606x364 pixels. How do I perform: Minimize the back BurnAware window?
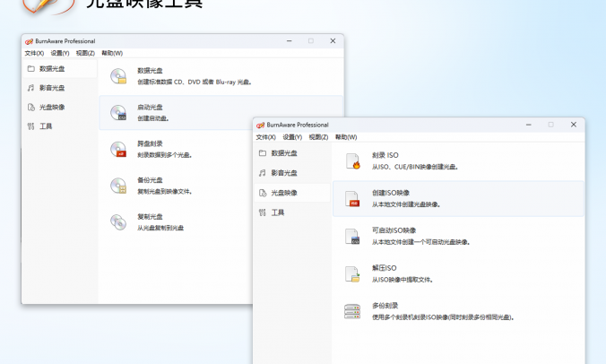pyautogui.click(x=289, y=41)
